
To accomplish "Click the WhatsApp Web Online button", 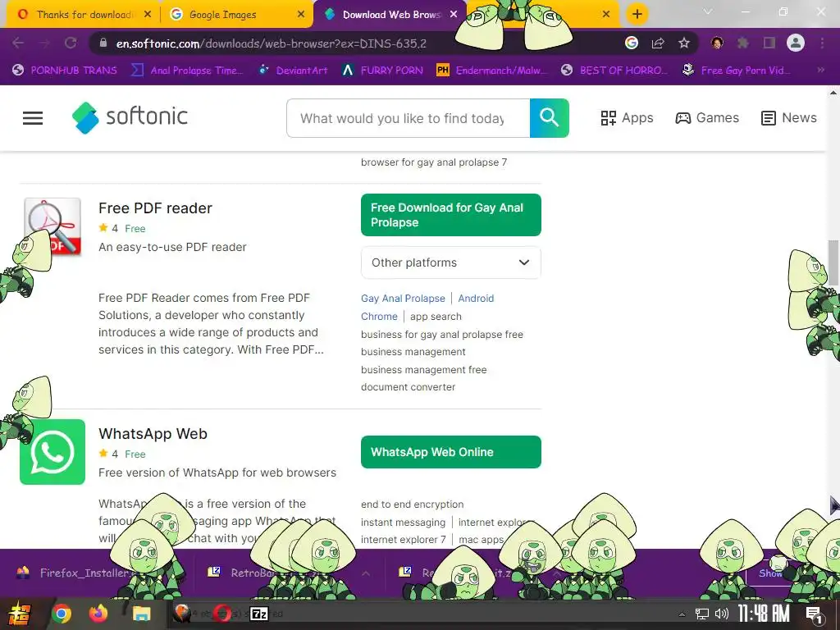I will [x=451, y=452].
